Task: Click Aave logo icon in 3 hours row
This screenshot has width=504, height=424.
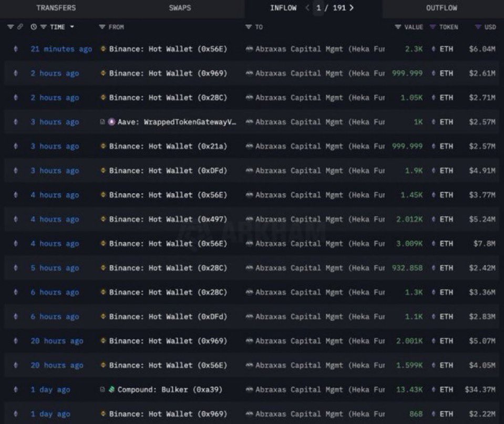Action: coord(111,122)
